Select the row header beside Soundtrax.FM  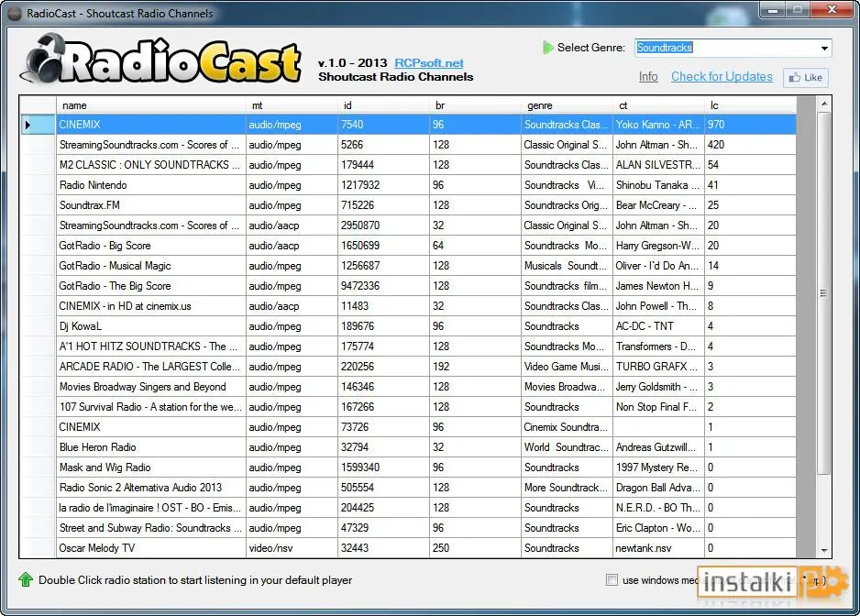tap(38, 205)
